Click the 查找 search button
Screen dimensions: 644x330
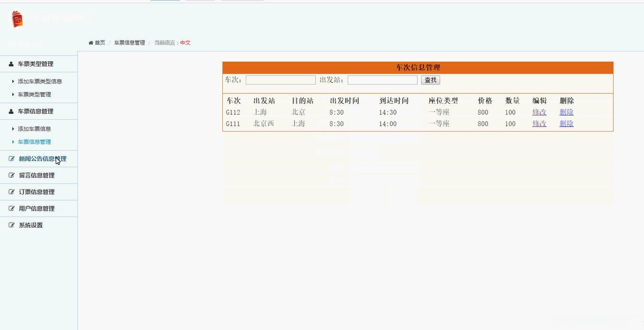click(431, 80)
